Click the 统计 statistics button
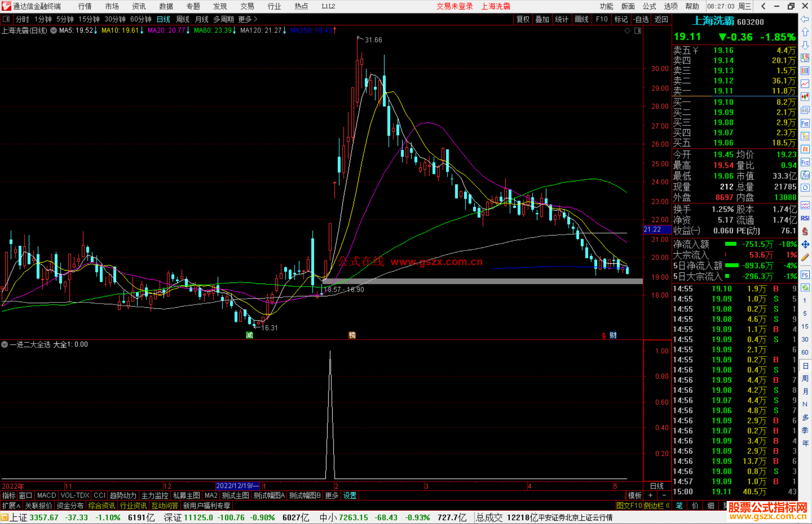Screen dimensions: 812x524 [562, 19]
